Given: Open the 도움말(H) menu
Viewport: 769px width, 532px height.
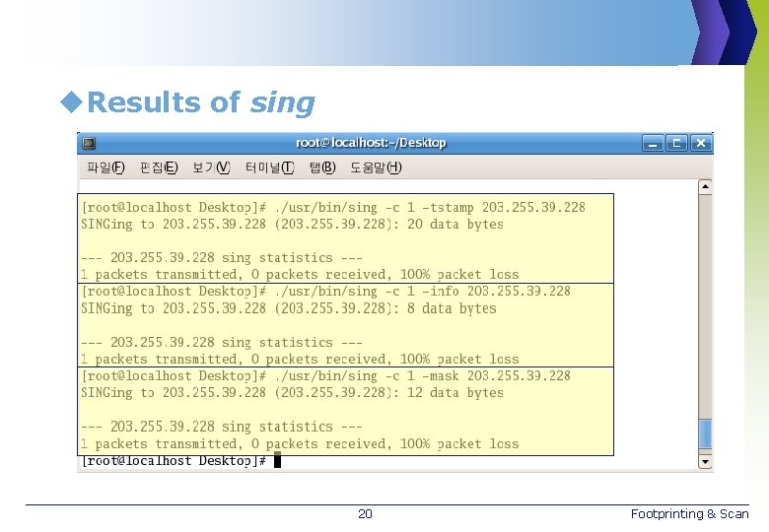Looking at the screenshot, I should [376, 167].
